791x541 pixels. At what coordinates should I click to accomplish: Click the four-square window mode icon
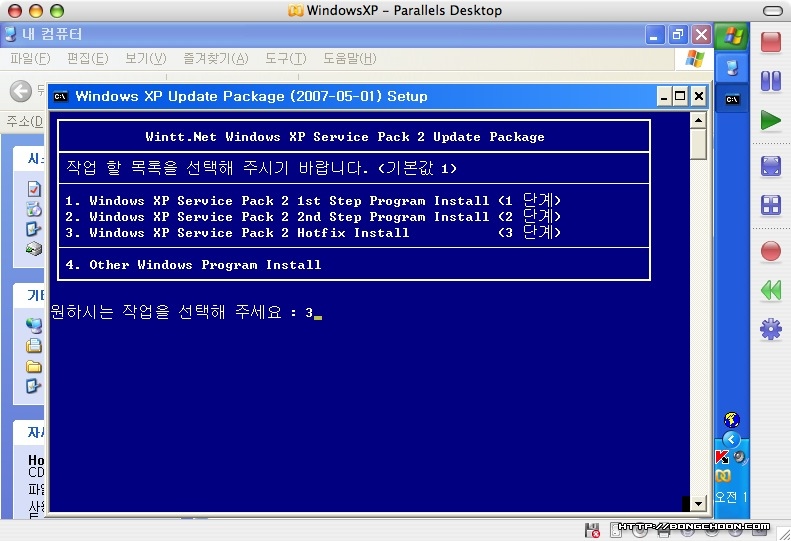(771, 205)
